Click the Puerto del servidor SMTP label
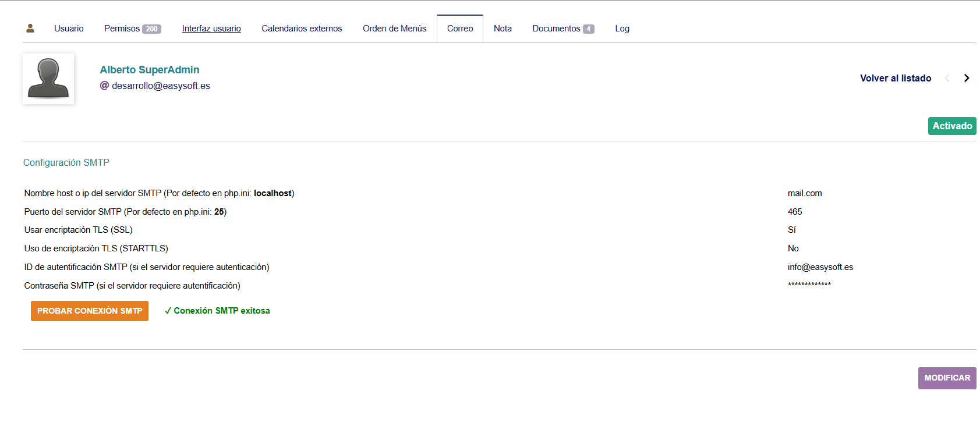Screen dimensions: 980x437 [x=125, y=212]
